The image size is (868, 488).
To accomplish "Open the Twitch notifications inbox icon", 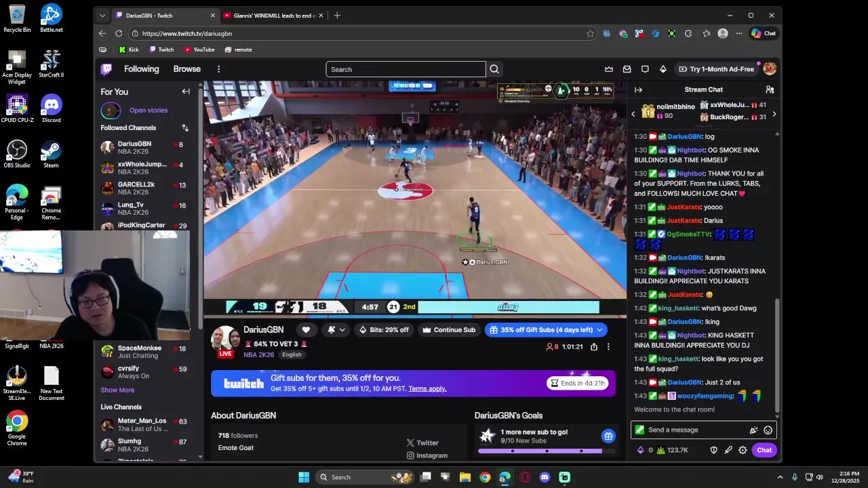I will coord(627,69).
